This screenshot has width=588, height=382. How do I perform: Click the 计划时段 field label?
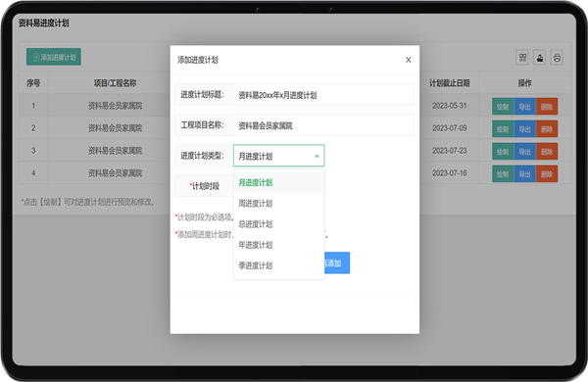tap(205, 186)
